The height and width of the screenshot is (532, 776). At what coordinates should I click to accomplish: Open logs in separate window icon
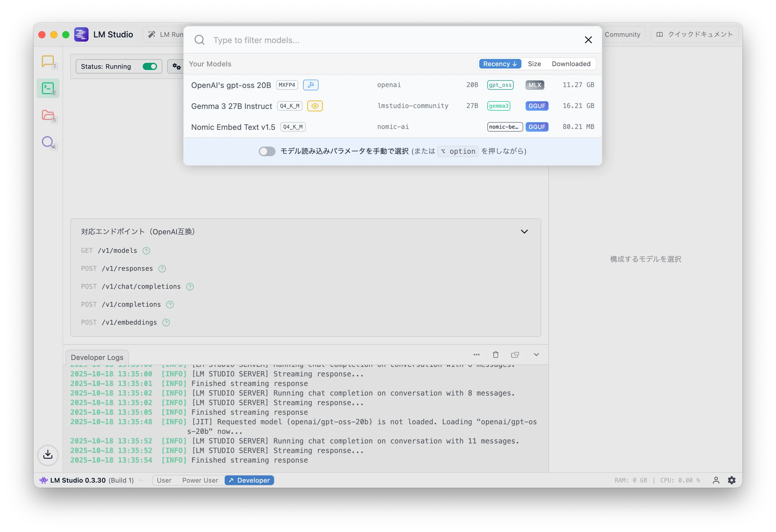coord(515,355)
